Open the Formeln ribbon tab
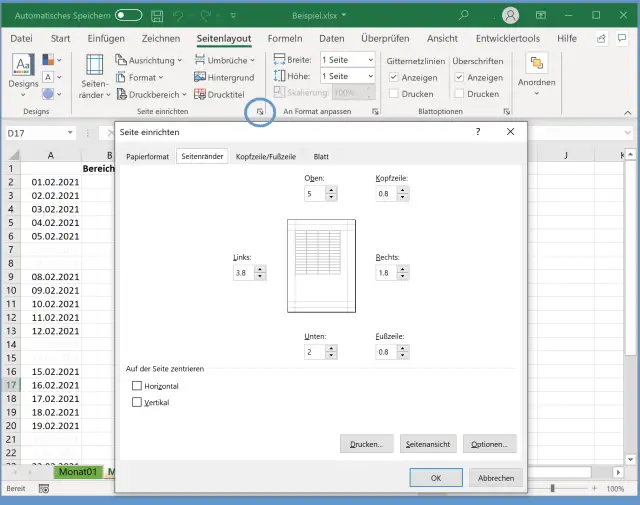The height and width of the screenshot is (505, 640). tap(284, 38)
